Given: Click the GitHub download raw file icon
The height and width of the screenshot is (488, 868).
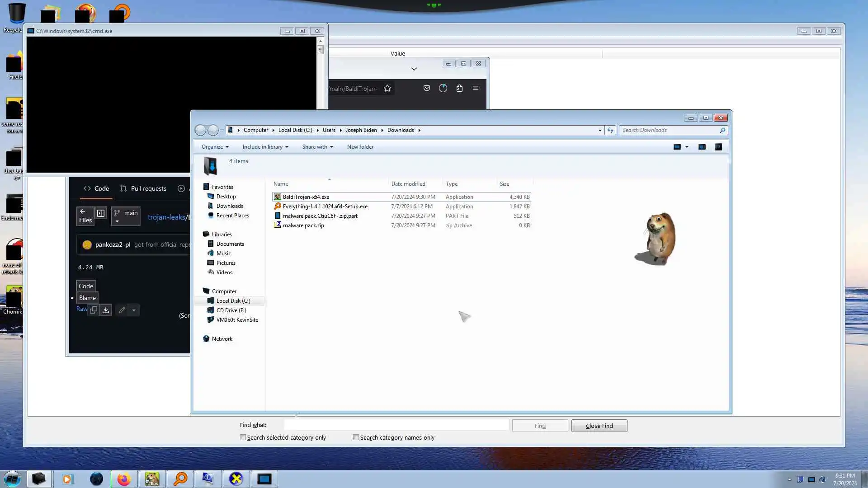Looking at the screenshot, I should click(x=106, y=310).
